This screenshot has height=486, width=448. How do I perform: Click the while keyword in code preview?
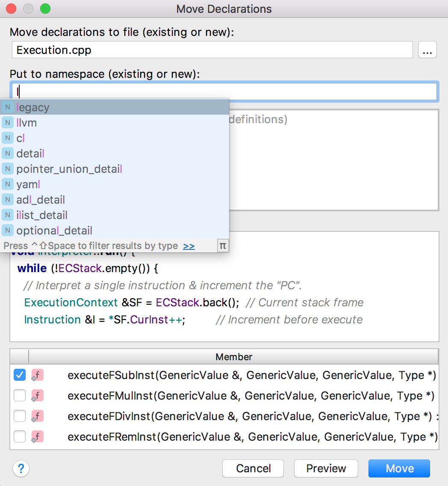(32, 268)
